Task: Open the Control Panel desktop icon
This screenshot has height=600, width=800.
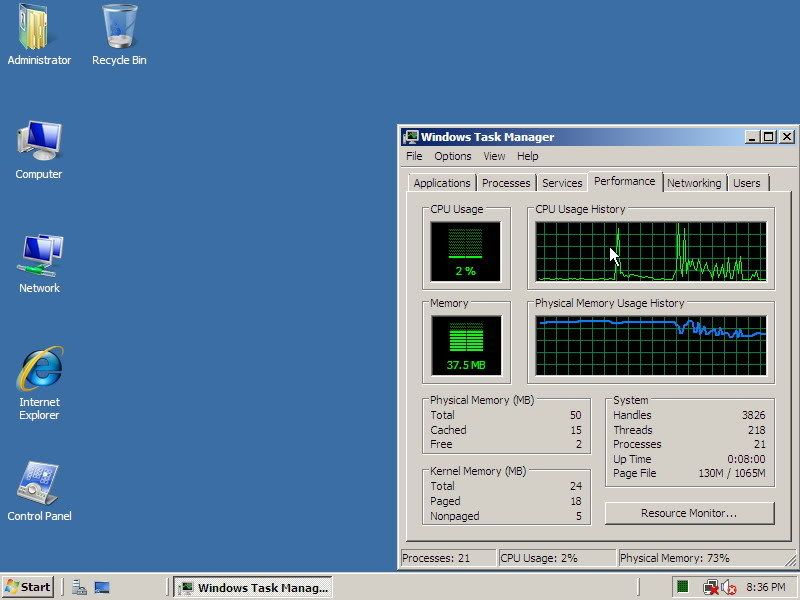Action: tap(39, 491)
